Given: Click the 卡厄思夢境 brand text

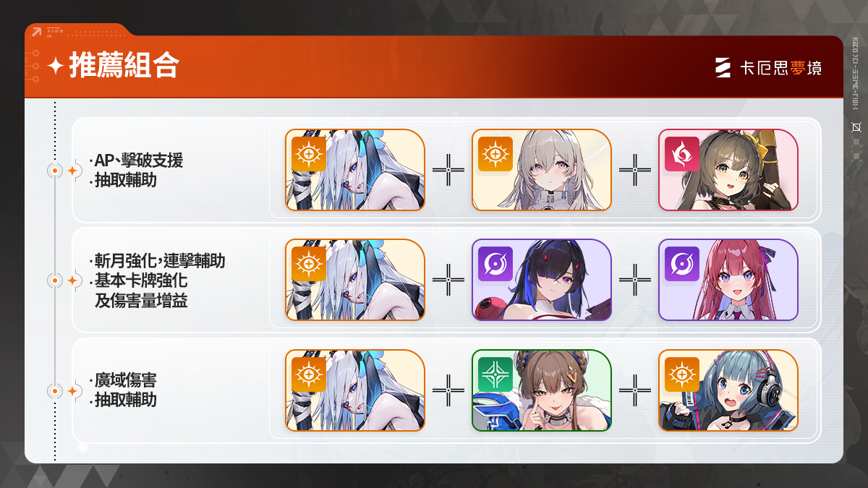Looking at the screenshot, I should [781, 69].
